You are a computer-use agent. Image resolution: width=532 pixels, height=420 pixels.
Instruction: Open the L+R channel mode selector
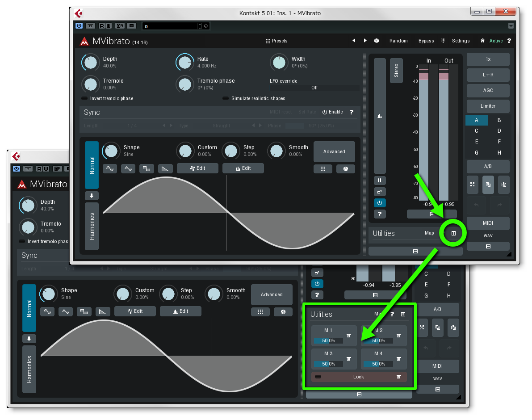pyautogui.click(x=488, y=75)
